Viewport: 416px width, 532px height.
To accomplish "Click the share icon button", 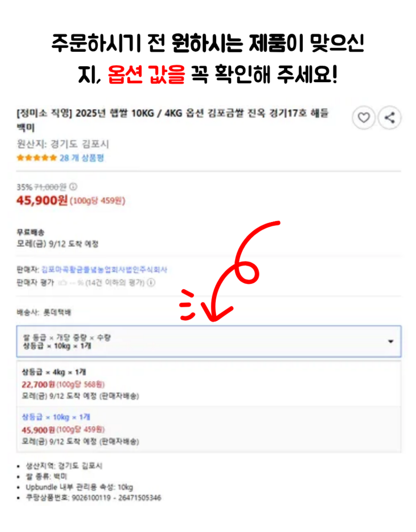I will tap(389, 118).
